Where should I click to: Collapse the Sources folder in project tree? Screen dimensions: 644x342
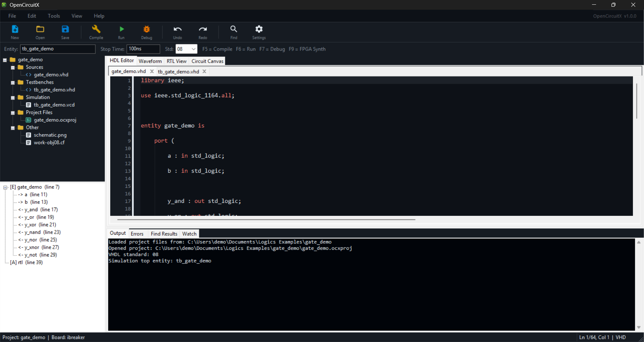pyautogui.click(x=13, y=67)
